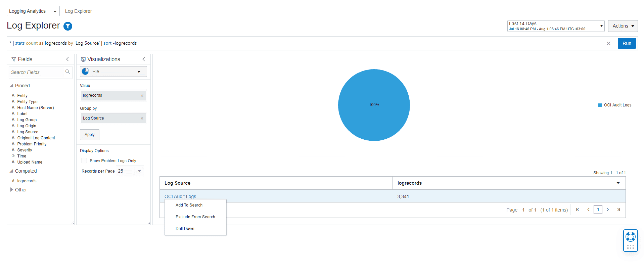
Task: Jump to the first results page
Action: coord(578,210)
